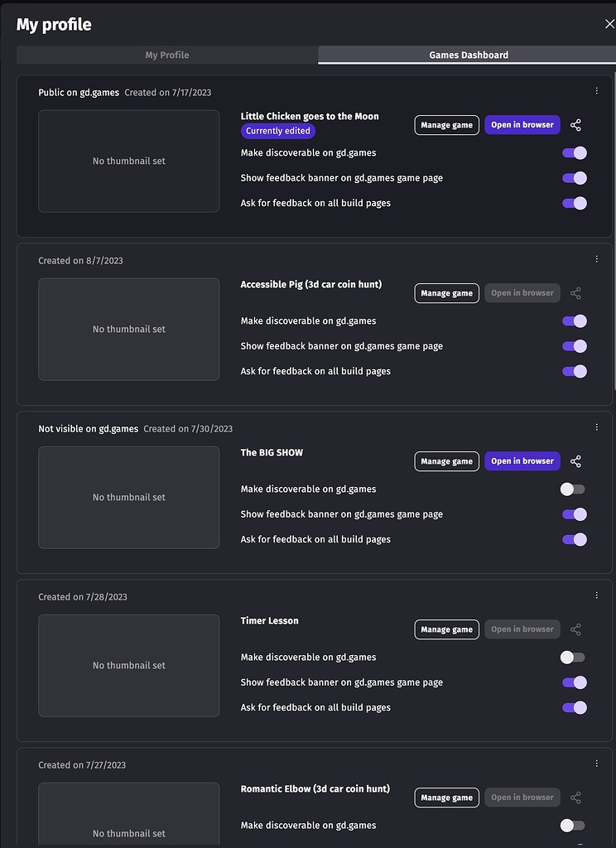Click the share icon for Little Chicken goes to the Moon

[x=575, y=124]
